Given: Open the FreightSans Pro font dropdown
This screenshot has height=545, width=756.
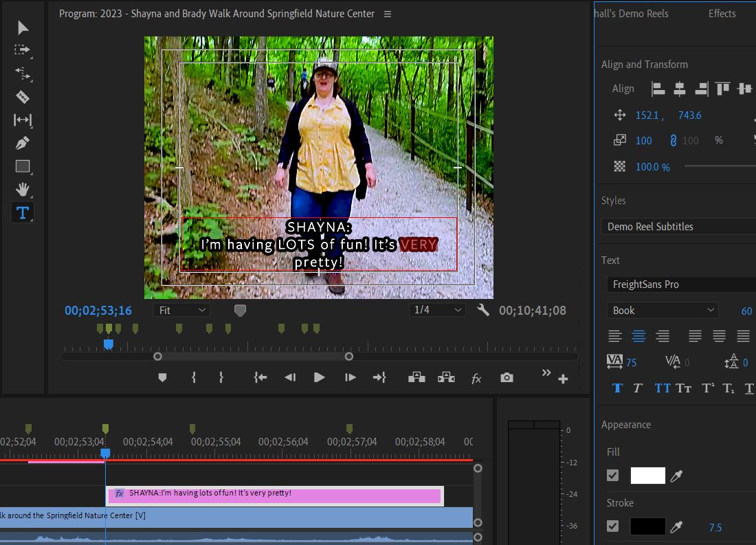Looking at the screenshot, I should pyautogui.click(x=681, y=285).
